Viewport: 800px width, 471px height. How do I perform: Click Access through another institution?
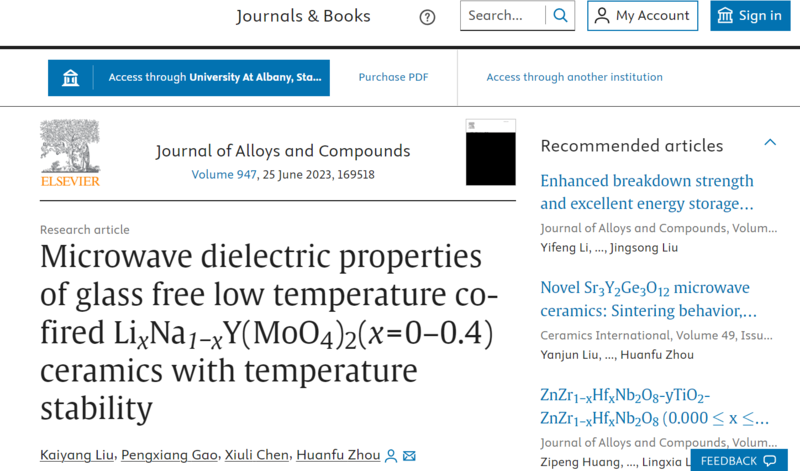pyautogui.click(x=574, y=77)
